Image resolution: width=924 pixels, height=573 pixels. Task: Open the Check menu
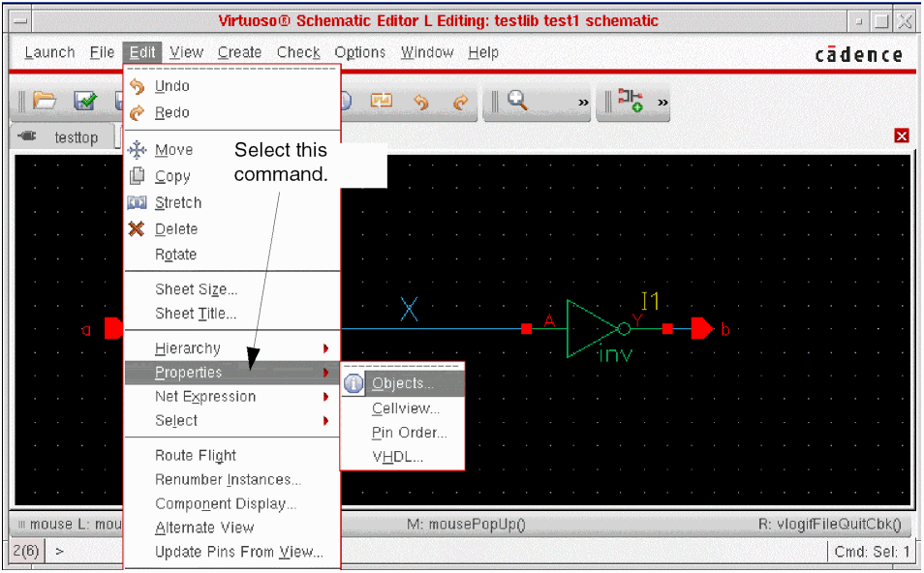298,53
